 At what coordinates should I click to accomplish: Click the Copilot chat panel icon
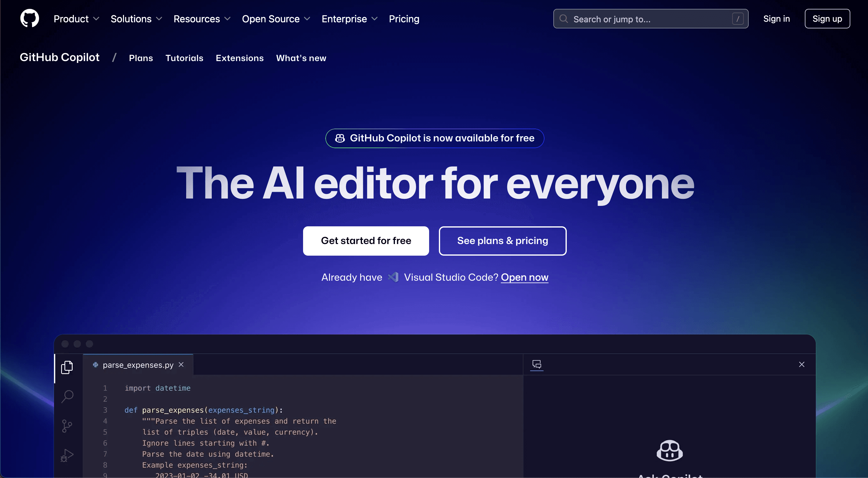(537, 364)
